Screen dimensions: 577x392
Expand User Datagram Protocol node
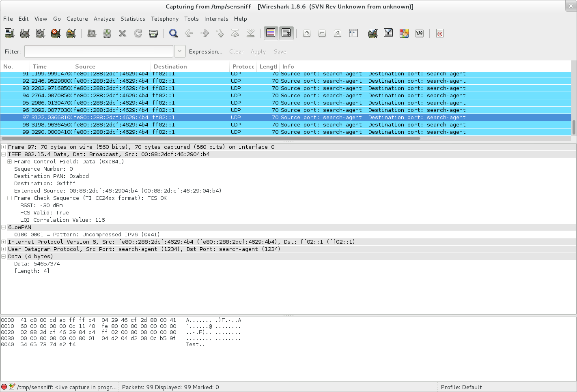4,249
